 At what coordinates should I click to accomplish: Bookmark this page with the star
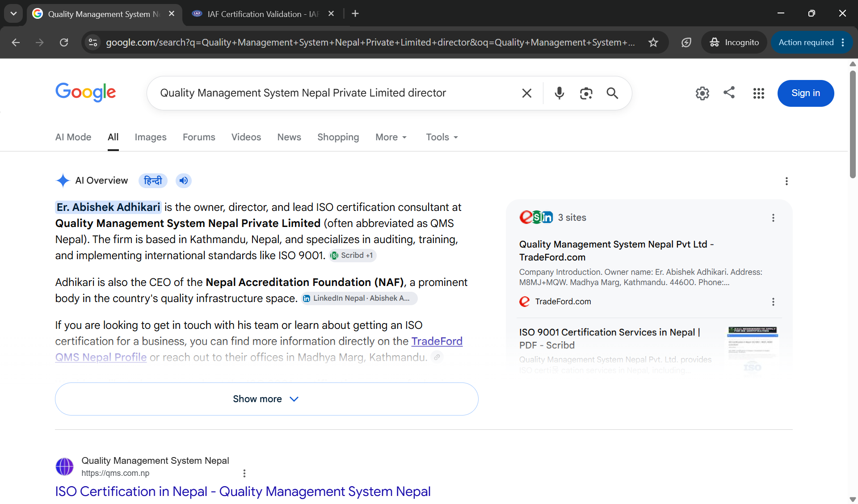[653, 42]
